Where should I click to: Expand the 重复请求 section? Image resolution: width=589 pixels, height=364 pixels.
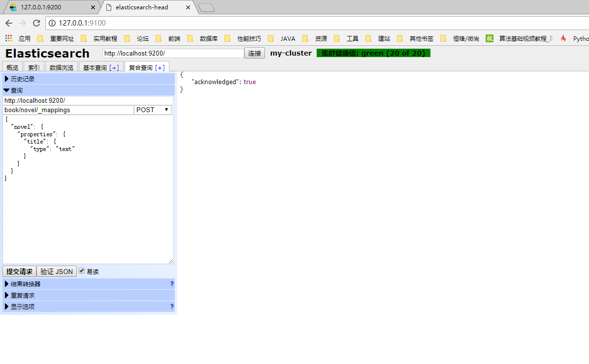(x=89, y=295)
